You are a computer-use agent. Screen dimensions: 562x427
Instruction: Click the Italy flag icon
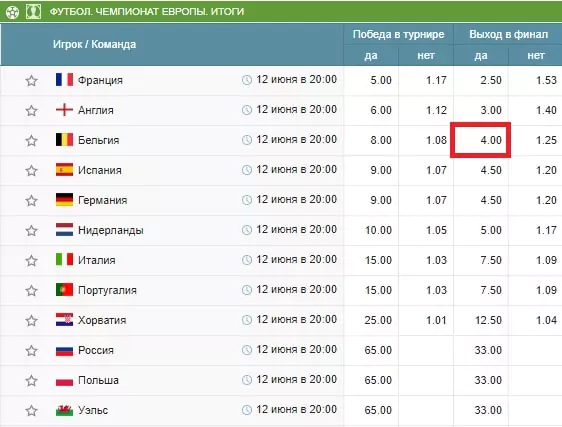pos(65,259)
